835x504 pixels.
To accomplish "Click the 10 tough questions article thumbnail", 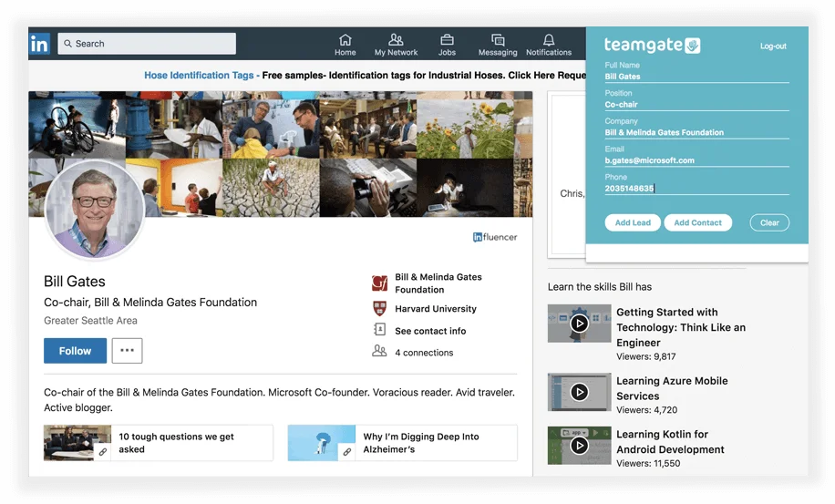I will coord(77,443).
